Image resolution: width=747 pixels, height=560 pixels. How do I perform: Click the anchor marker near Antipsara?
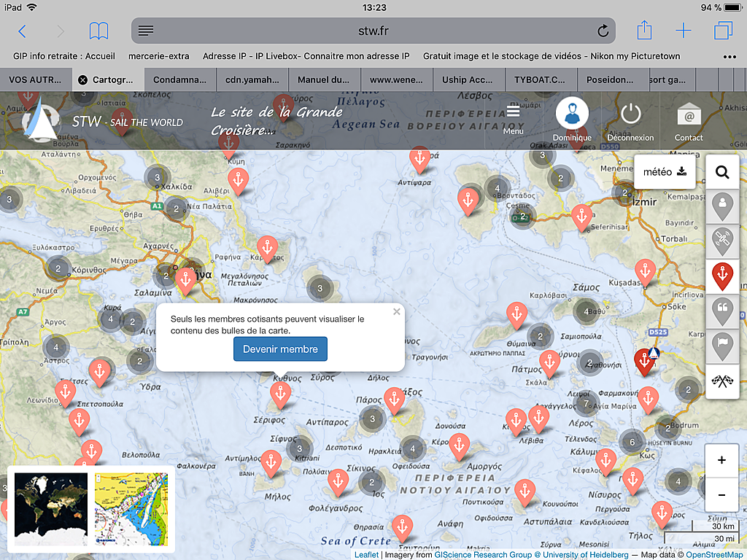pos(419,159)
